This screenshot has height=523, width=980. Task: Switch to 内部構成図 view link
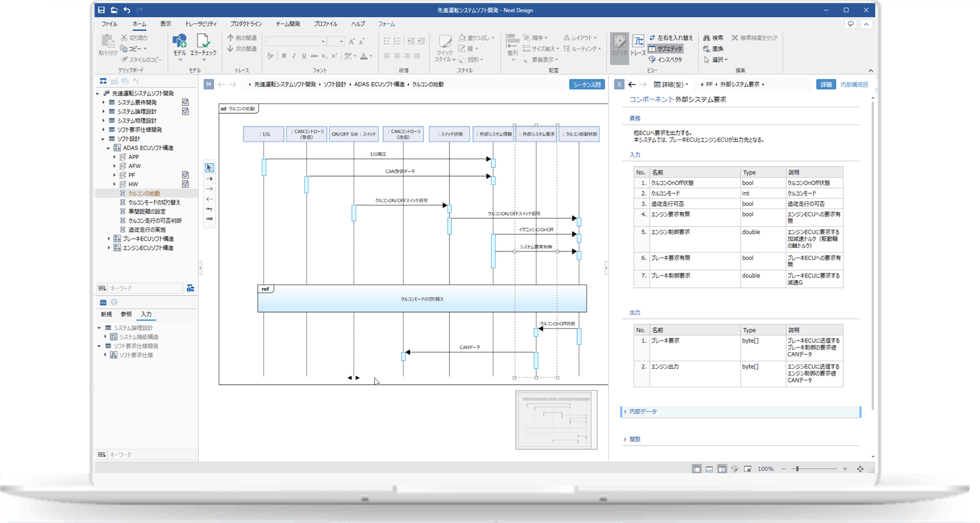[x=854, y=84]
